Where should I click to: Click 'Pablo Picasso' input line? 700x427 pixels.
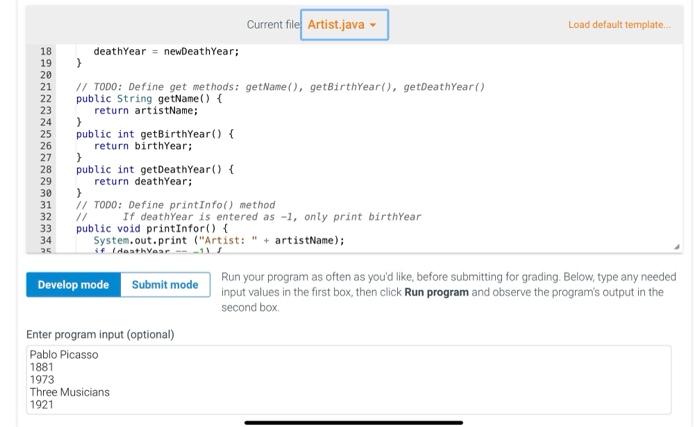point(64,355)
